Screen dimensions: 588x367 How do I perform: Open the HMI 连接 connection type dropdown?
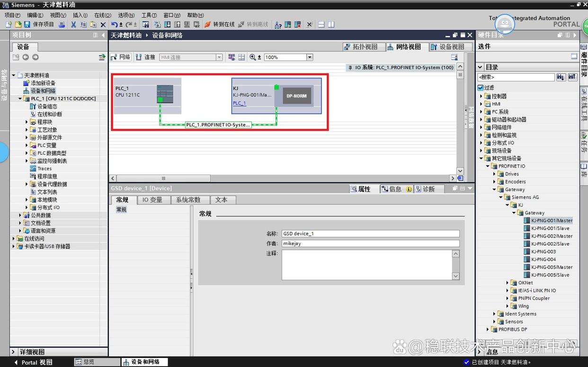(x=219, y=57)
